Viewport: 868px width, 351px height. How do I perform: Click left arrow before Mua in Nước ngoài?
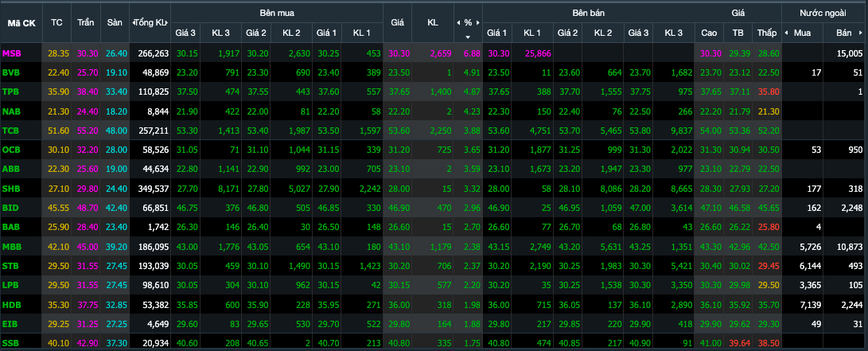point(786,33)
